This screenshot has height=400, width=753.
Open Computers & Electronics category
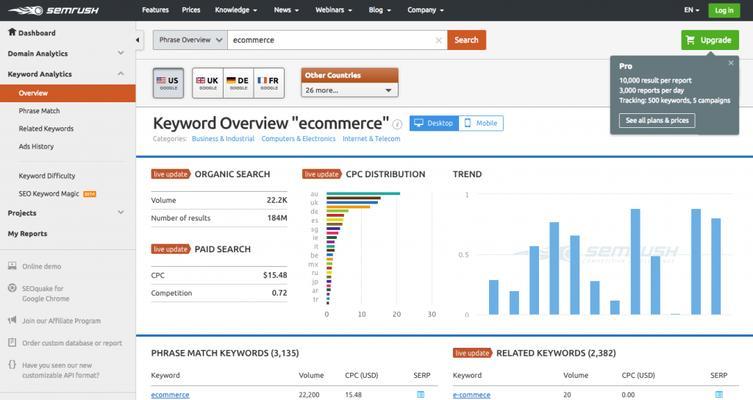(x=298, y=139)
